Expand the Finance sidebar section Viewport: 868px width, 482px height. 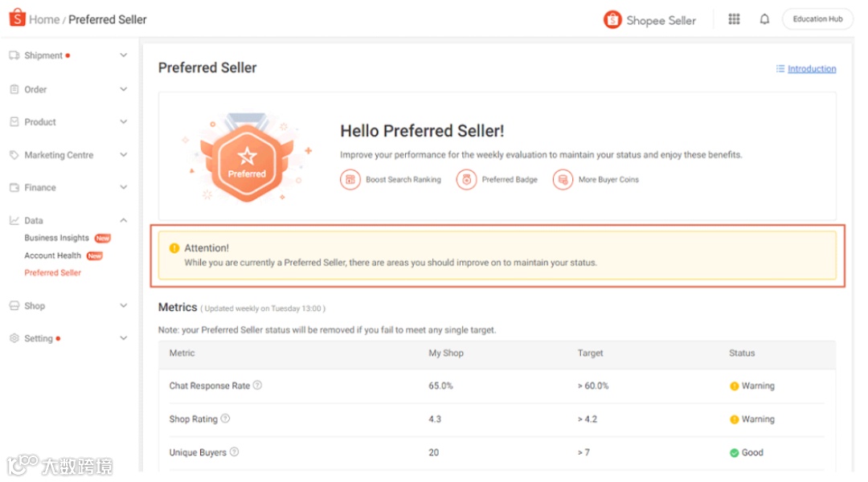point(123,187)
